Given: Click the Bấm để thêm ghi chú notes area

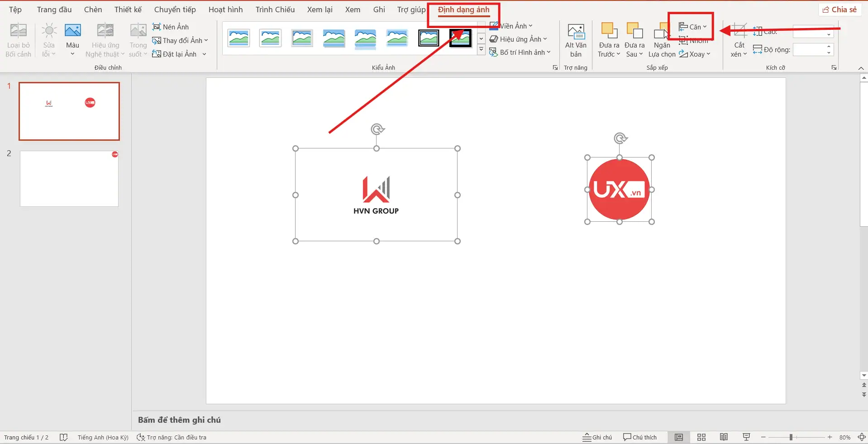Looking at the screenshot, I should [x=179, y=420].
